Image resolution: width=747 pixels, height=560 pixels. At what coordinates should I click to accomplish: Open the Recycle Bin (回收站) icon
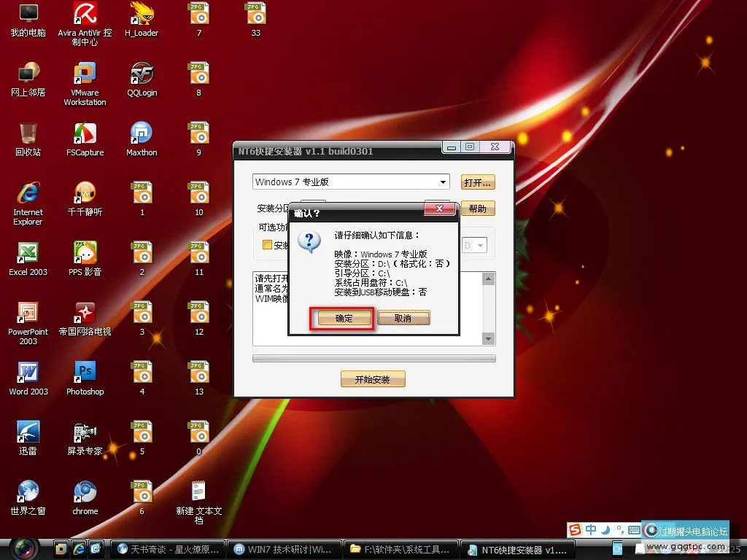pos(28,133)
